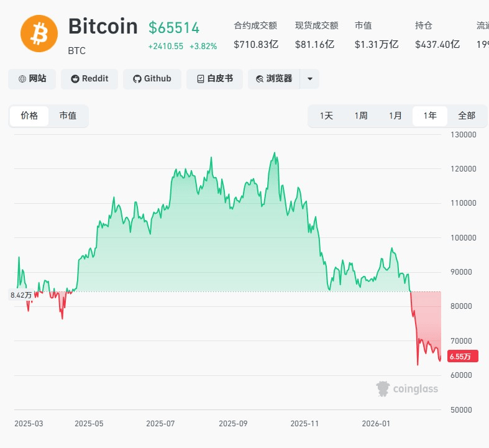The width and height of the screenshot is (489, 448).
Task: Click the 白皮书 document icon
Action: pos(201,79)
